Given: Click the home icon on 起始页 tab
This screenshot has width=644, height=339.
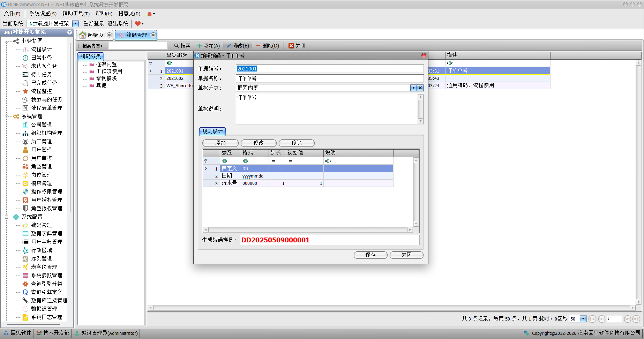Looking at the screenshot, I should pos(83,35).
